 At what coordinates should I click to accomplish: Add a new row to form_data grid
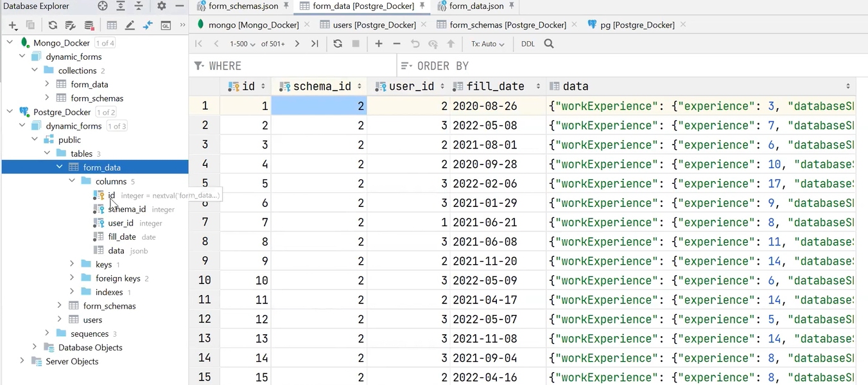(x=379, y=44)
